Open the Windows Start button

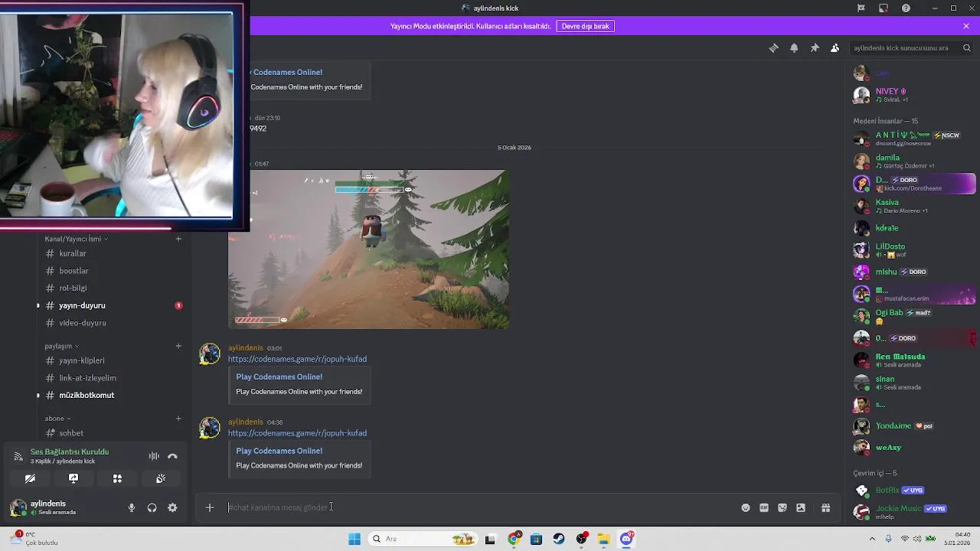coord(354,539)
